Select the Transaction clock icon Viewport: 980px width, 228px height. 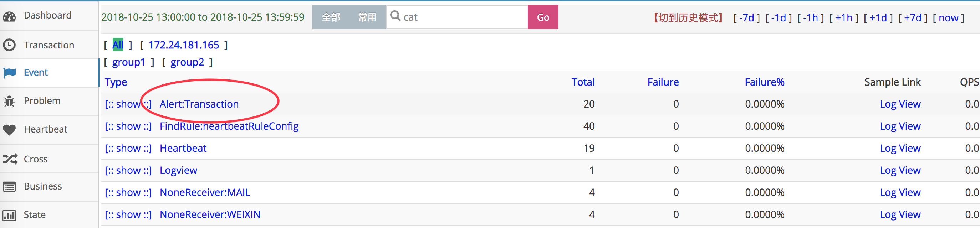[10, 45]
